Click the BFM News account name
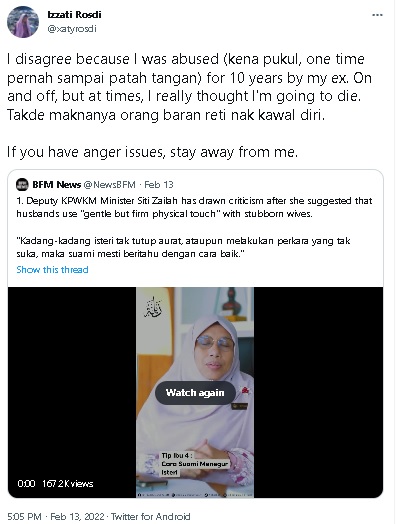 (57, 184)
